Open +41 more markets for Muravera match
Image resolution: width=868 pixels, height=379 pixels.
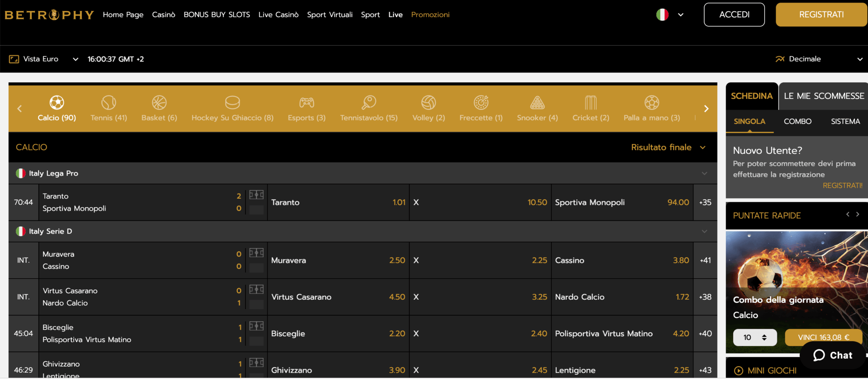pos(705,260)
